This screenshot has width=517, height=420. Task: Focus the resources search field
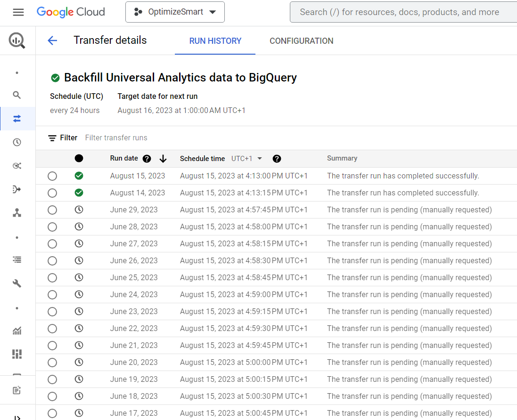403,12
